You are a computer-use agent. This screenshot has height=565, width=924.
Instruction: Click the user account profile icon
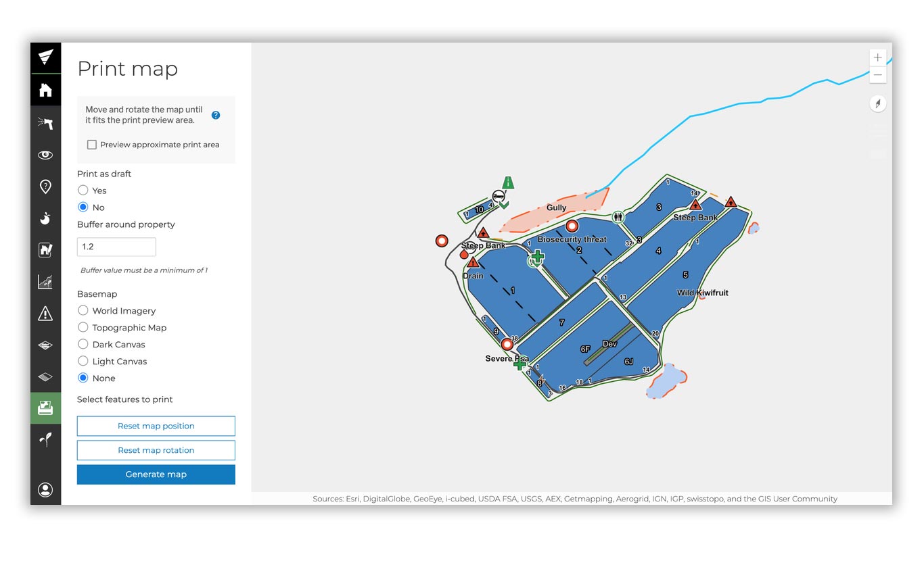45,489
